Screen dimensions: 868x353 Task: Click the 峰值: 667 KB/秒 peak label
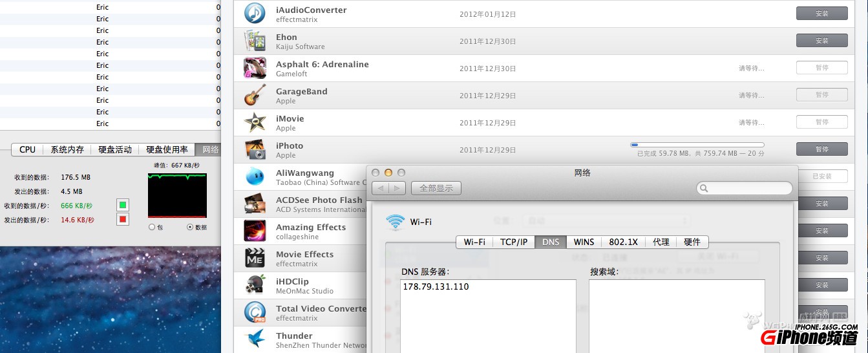[176, 166]
